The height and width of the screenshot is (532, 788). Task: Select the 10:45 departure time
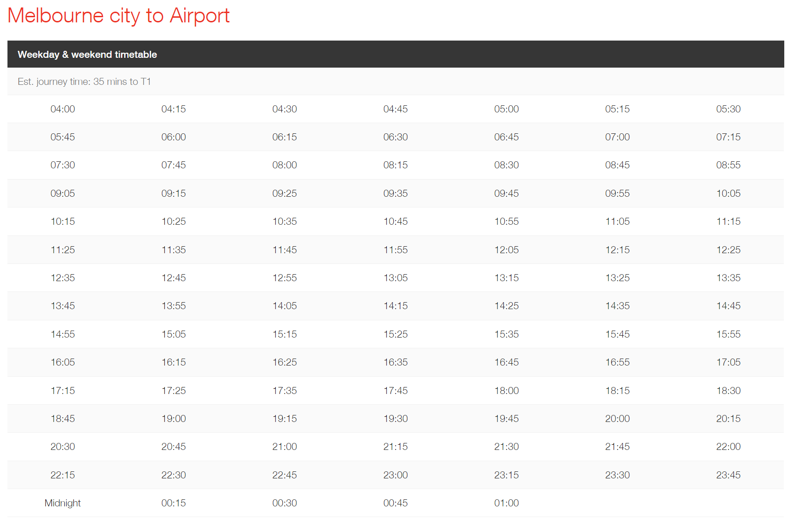pos(396,221)
